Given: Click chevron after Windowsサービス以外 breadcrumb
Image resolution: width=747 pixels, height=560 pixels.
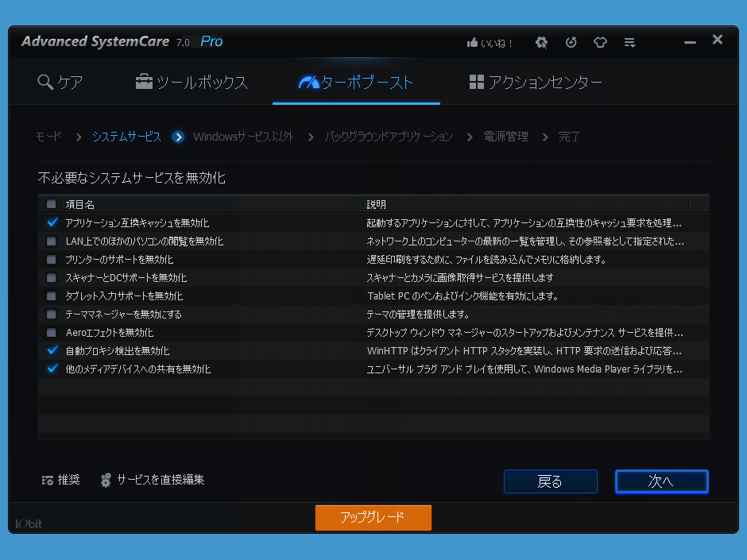Looking at the screenshot, I should tap(311, 137).
